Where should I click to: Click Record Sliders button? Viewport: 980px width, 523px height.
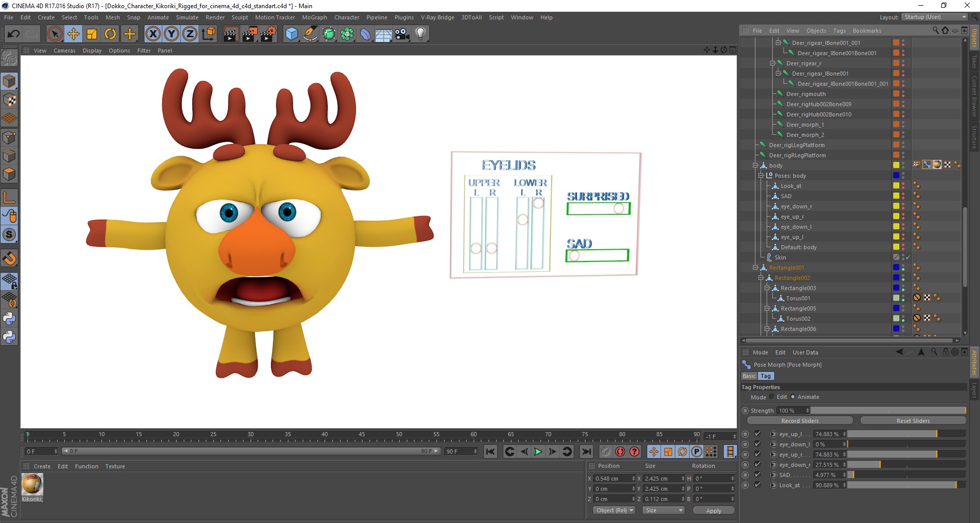coord(800,421)
